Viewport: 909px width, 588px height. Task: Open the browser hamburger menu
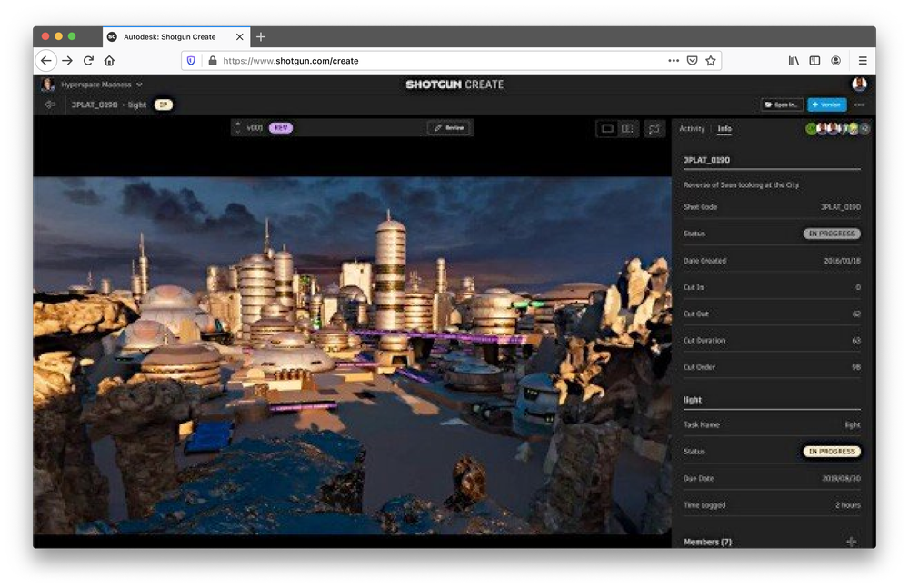pos(863,60)
